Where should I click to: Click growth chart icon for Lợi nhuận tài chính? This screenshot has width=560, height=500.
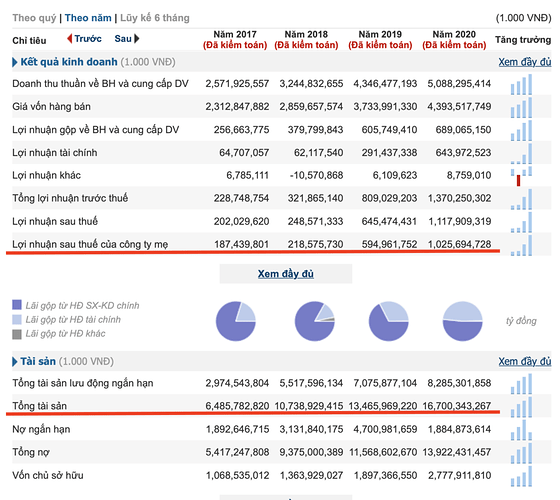click(521, 154)
